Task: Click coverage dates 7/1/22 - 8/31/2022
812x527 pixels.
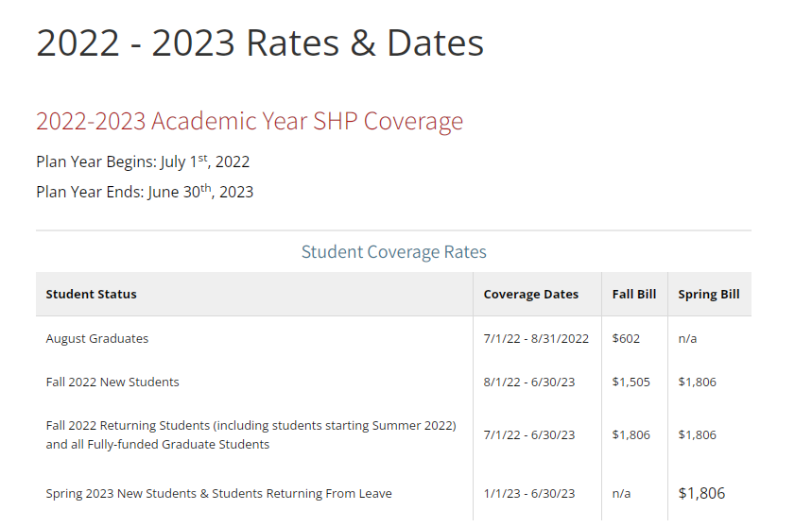Action: coord(536,339)
